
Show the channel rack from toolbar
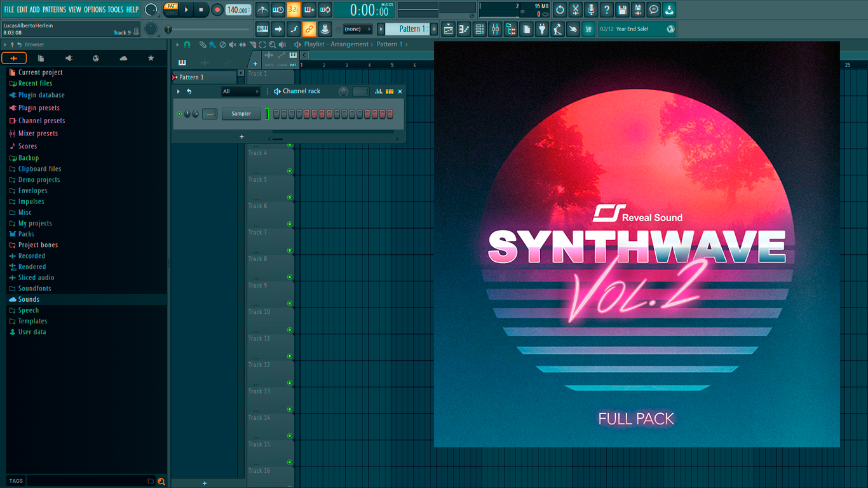pyautogui.click(x=480, y=29)
